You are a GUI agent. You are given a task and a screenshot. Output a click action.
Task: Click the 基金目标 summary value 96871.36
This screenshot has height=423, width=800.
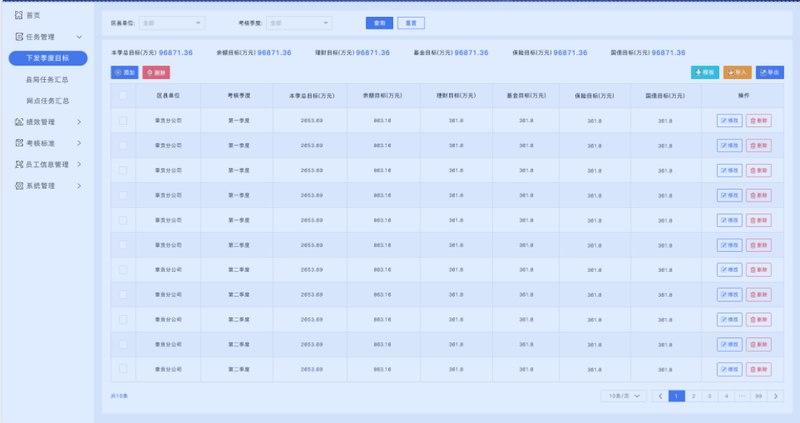coord(471,53)
